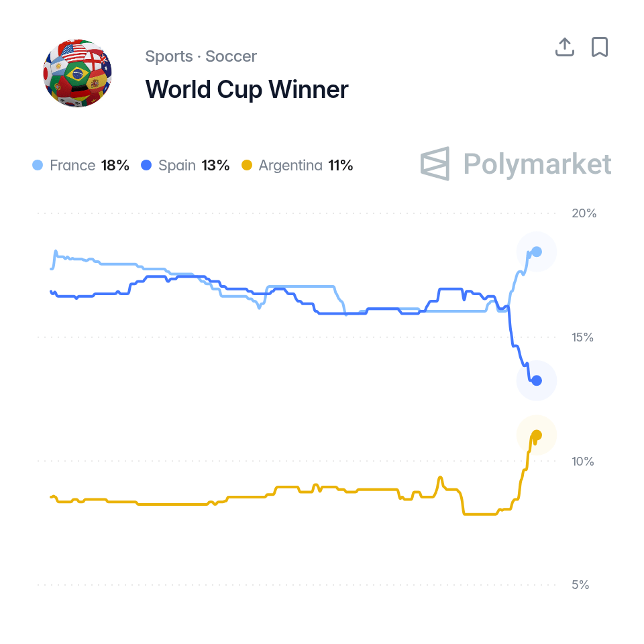
Task: Click France's endpoint marker on chart
Action: (537, 252)
